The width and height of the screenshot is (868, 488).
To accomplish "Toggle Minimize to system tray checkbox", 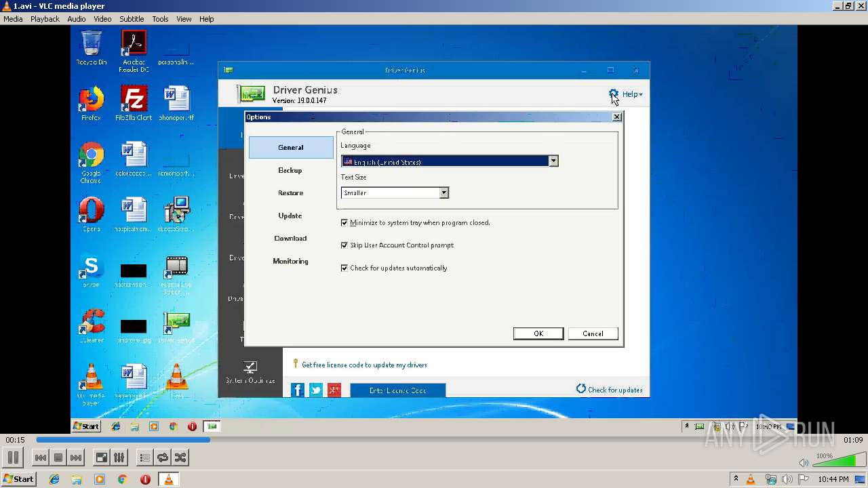I will [x=344, y=222].
